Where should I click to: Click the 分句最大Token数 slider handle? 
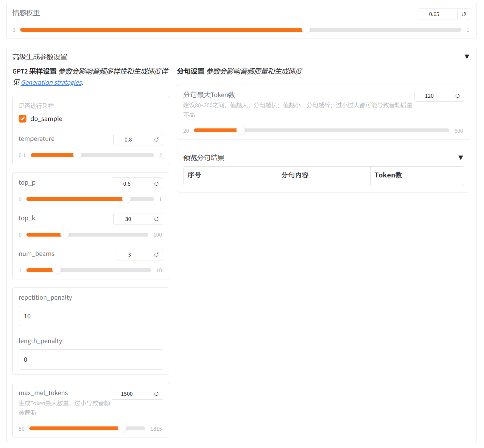pos(241,130)
